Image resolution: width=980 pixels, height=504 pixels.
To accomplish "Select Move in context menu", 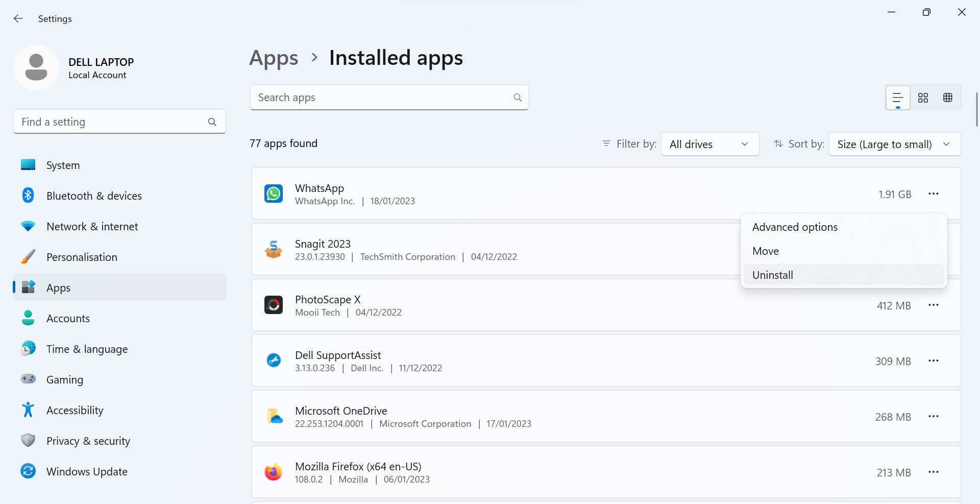I will click(844, 251).
